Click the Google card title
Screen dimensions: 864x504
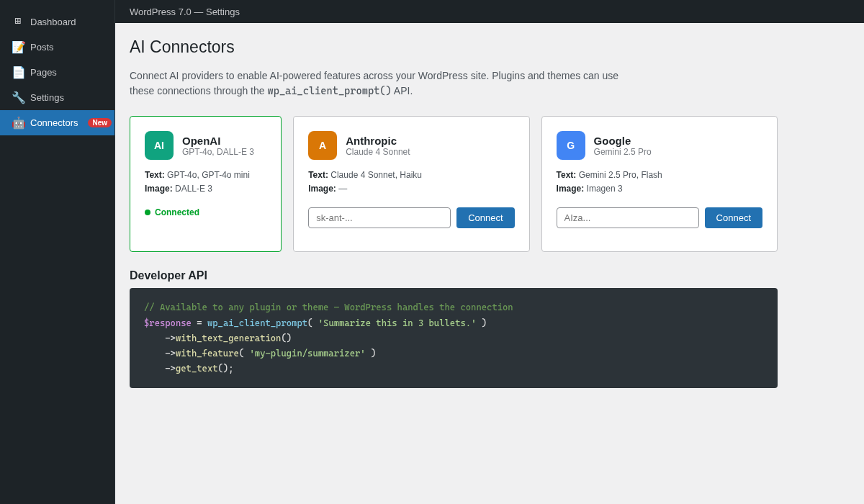click(612, 140)
